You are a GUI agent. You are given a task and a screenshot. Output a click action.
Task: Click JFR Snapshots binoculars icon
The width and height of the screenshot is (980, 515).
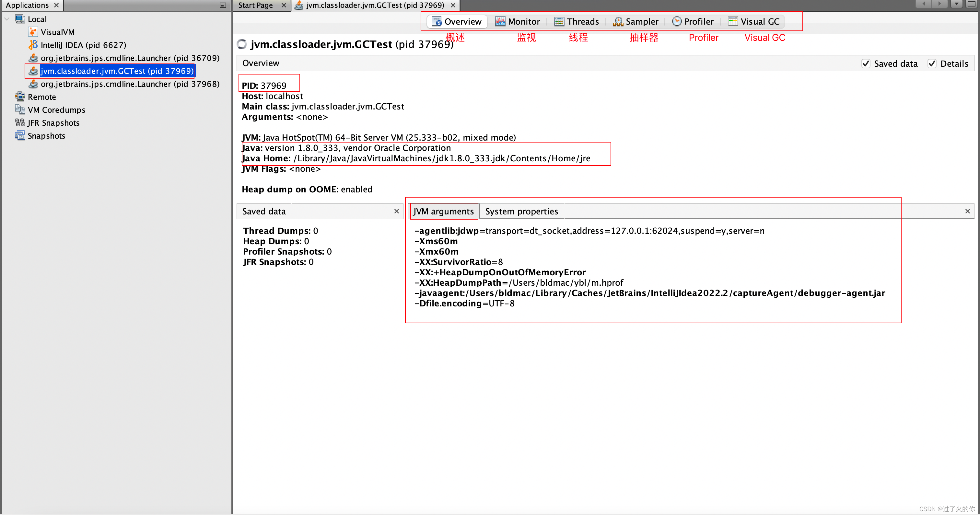pos(20,122)
